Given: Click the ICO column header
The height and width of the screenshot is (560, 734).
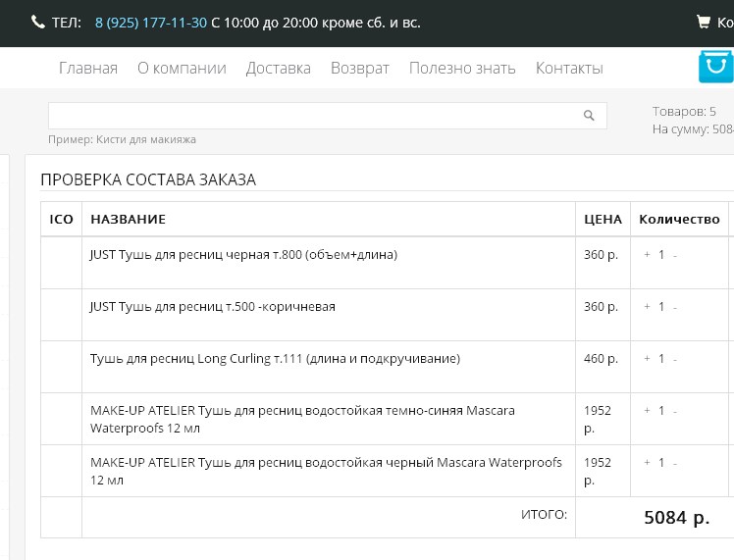Looking at the screenshot, I should [x=61, y=219].
